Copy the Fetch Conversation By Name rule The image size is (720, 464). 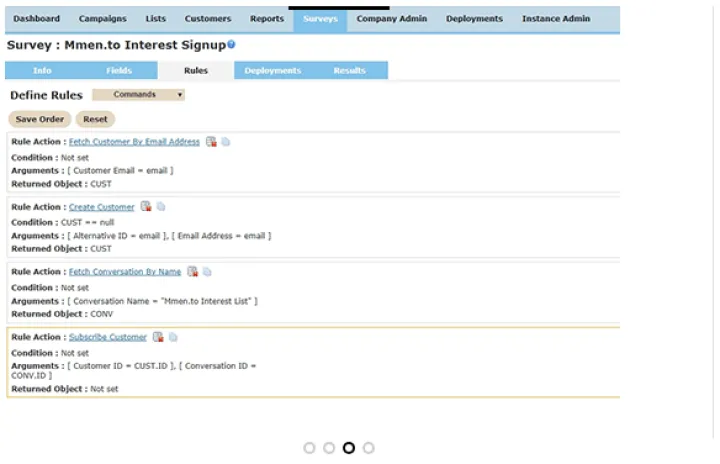[x=207, y=272]
